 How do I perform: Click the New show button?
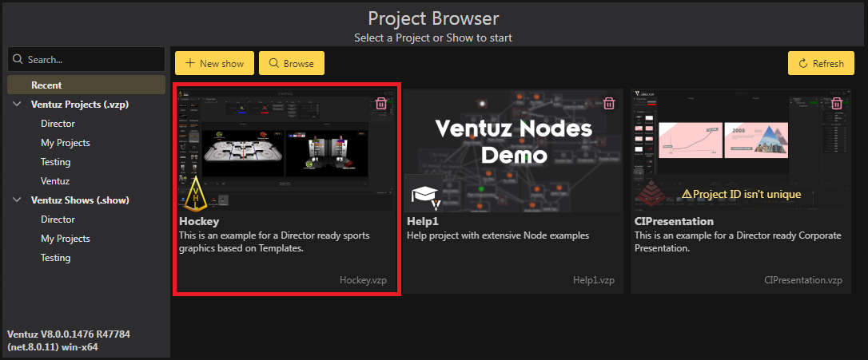214,63
